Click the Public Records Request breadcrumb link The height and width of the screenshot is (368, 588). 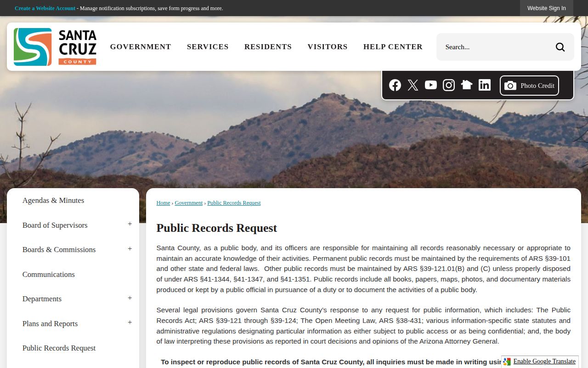click(234, 203)
